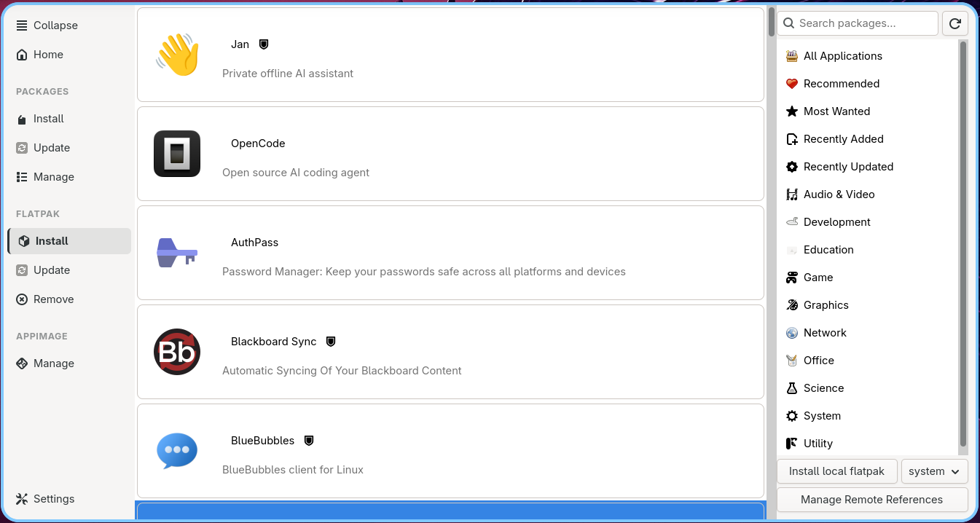The image size is (980, 523).
Task: Select the Graphics category
Action: 867,305
